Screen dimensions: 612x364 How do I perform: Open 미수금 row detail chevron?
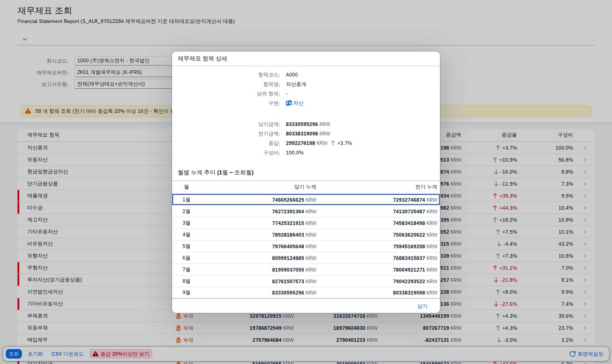coord(585,208)
